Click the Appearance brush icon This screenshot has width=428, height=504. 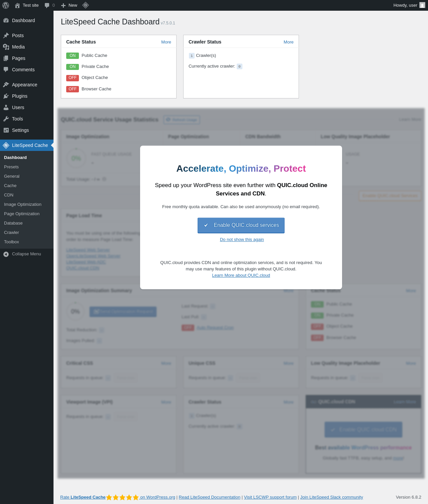coord(6,85)
